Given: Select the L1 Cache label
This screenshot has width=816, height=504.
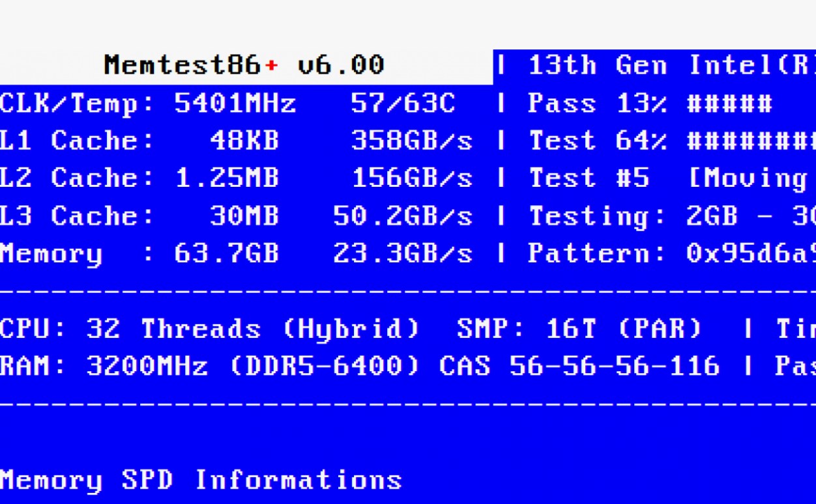Looking at the screenshot, I should tap(77, 141).
